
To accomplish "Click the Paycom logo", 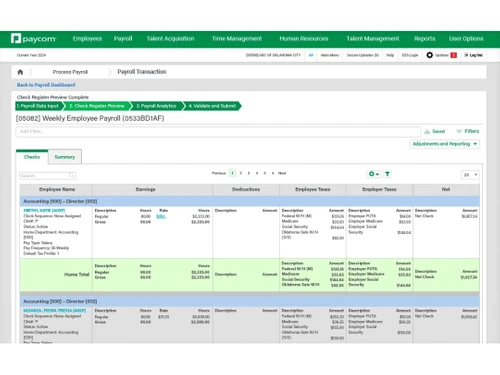I will [x=33, y=39].
